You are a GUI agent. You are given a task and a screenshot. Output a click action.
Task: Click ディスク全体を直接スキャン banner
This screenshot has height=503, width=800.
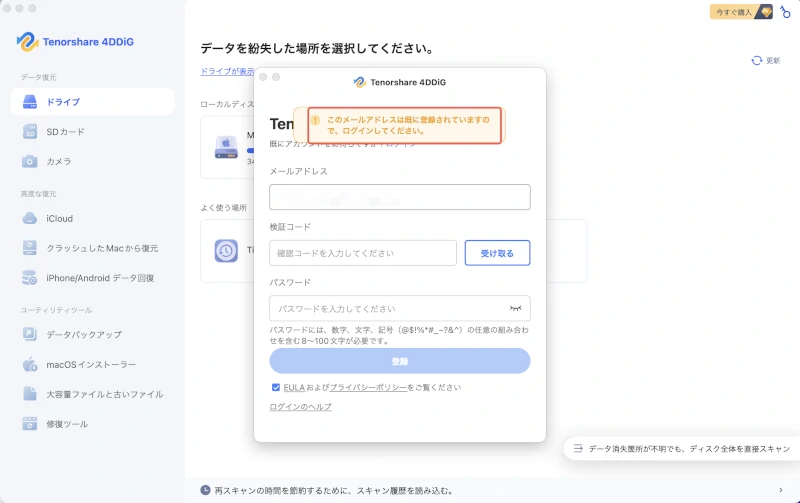pyautogui.click(x=682, y=448)
